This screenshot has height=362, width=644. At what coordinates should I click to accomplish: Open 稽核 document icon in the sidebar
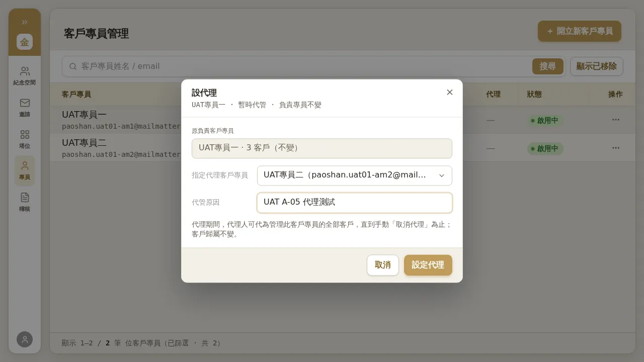(25, 202)
